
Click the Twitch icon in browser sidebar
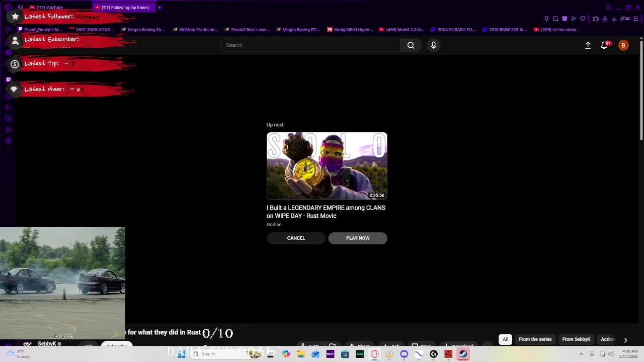[8, 79]
